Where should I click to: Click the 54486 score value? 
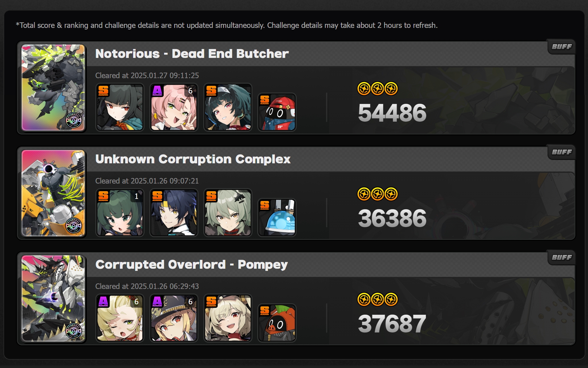click(x=392, y=113)
